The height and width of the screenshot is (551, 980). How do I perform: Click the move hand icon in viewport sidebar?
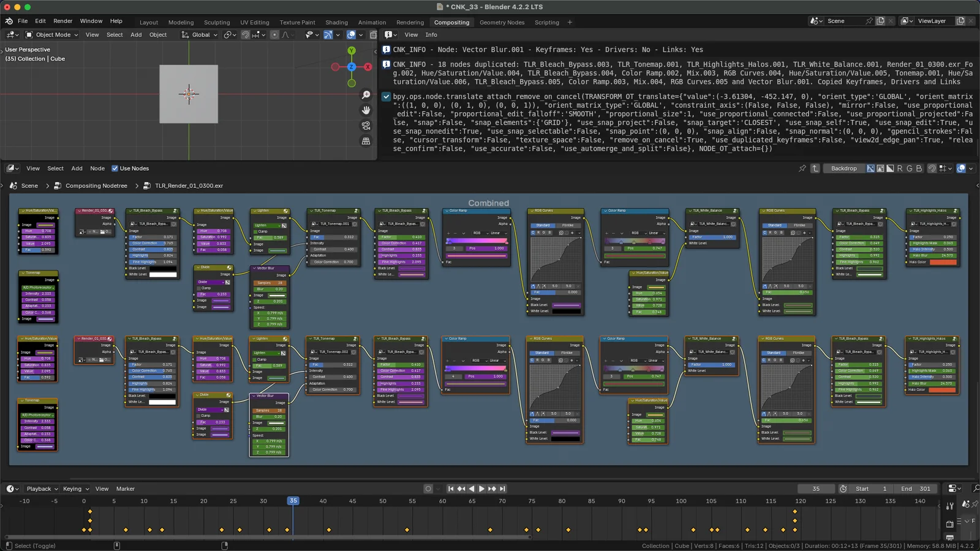point(366,110)
